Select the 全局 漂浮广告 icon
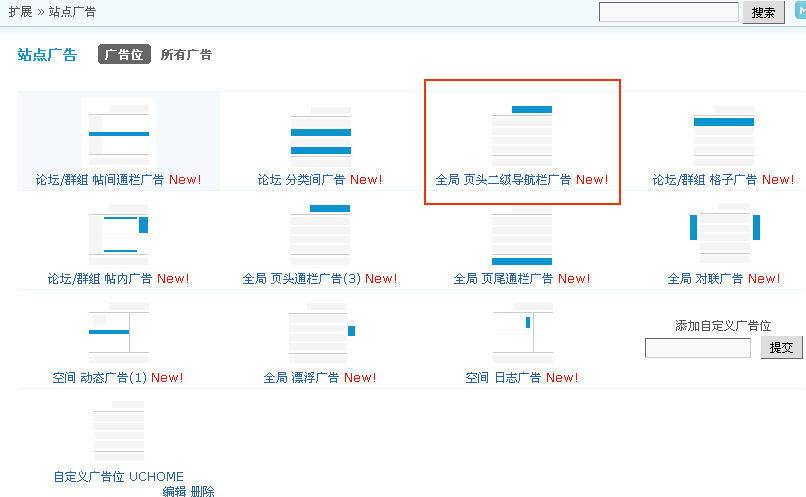Viewport: 806px width, 497px height. pyautogui.click(x=320, y=335)
